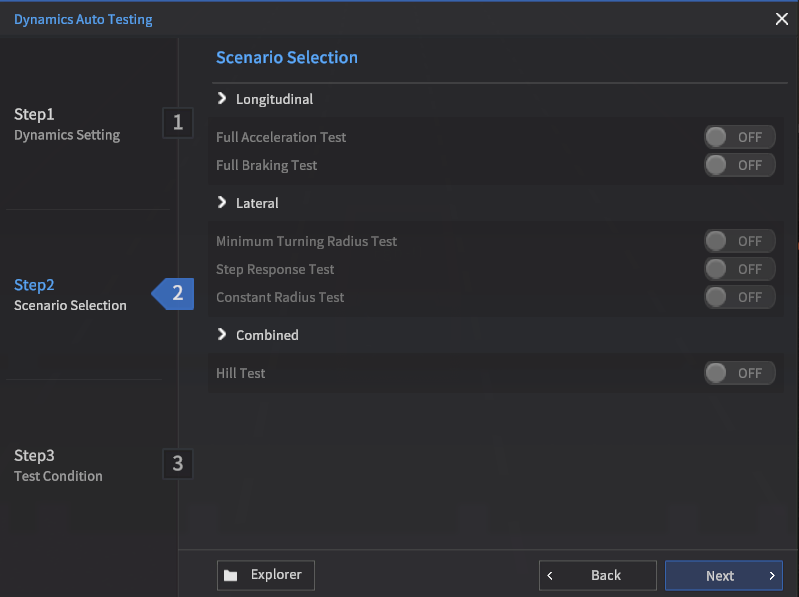Click the Step 1 number badge

tap(178, 123)
